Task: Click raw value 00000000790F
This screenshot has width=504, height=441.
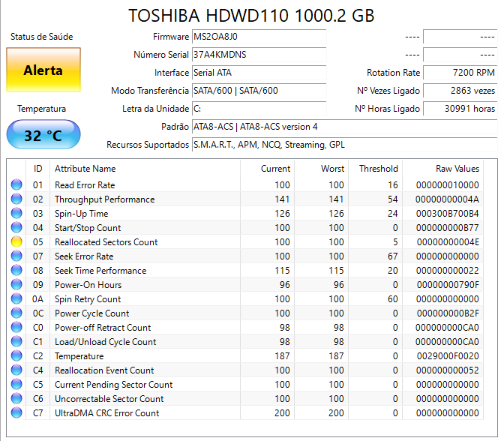Action: (448, 285)
